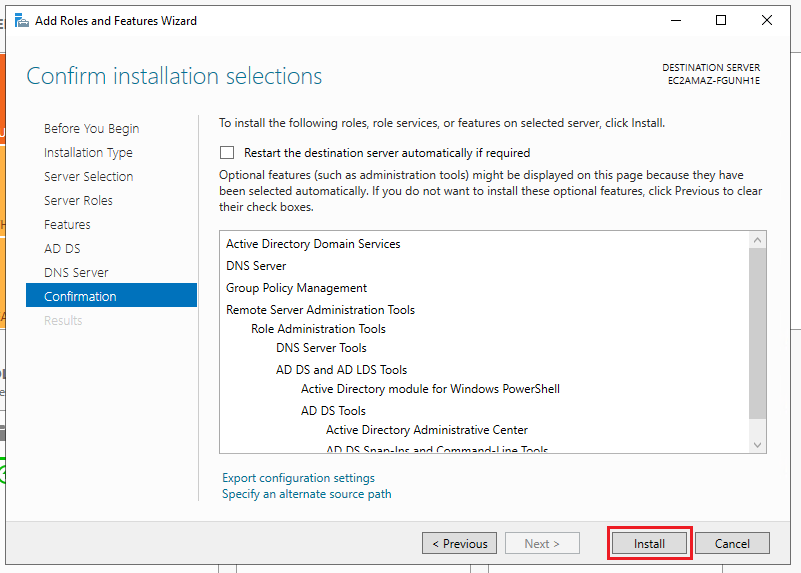Viewport: 801px width, 573px height.
Task: Select Role Administration Tools entry
Action: 318,329
